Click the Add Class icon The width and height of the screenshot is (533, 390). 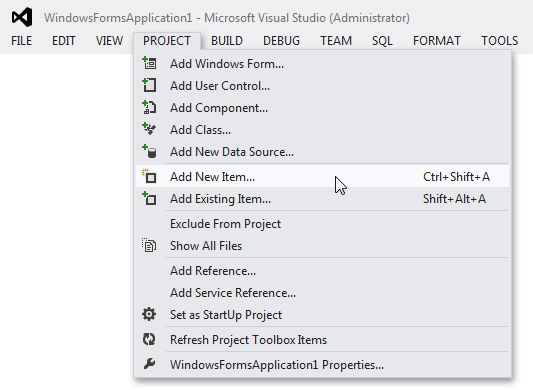click(x=149, y=129)
